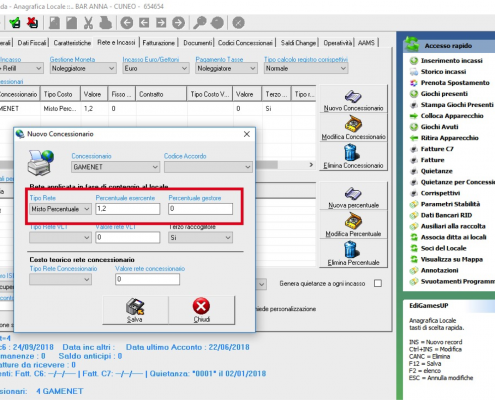
Task: Open Dati Bancari RID shortcut
Action: [446, 215]
